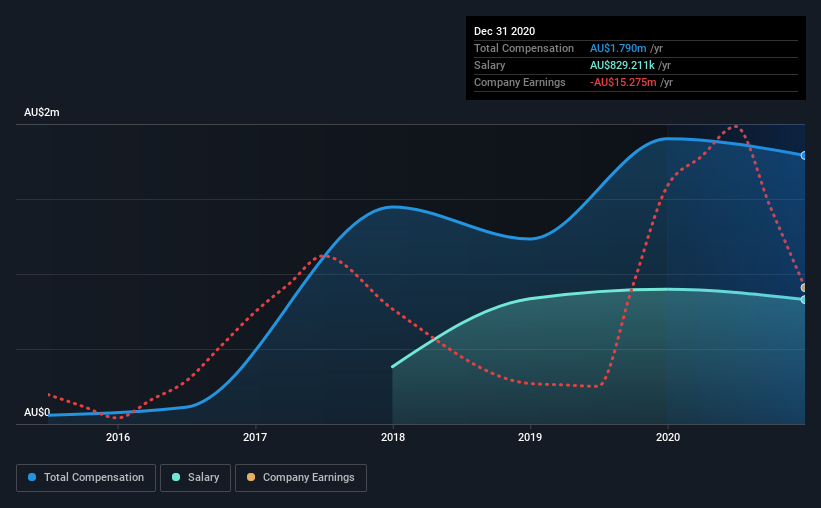Click the 2017 axis label
This screenshot has height=508, width=821.
click(255, 437)
